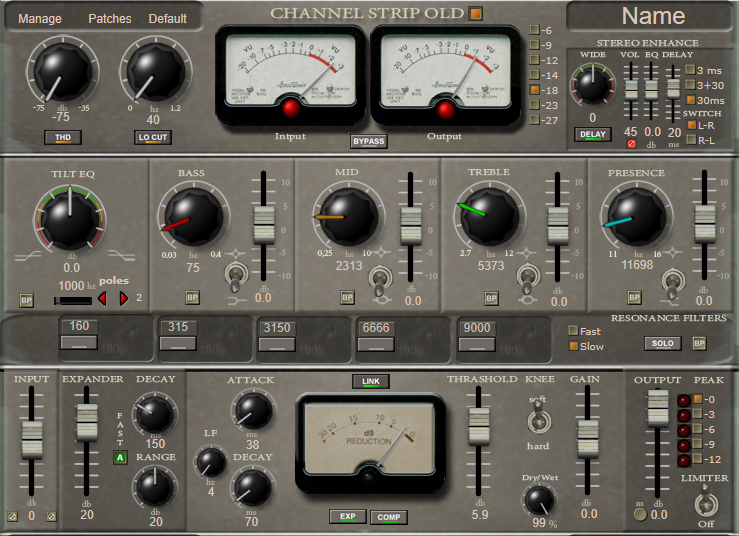739x536 pixels.
Task: Click the compressor ATTACK knob
Action: [x=254, y=410]
